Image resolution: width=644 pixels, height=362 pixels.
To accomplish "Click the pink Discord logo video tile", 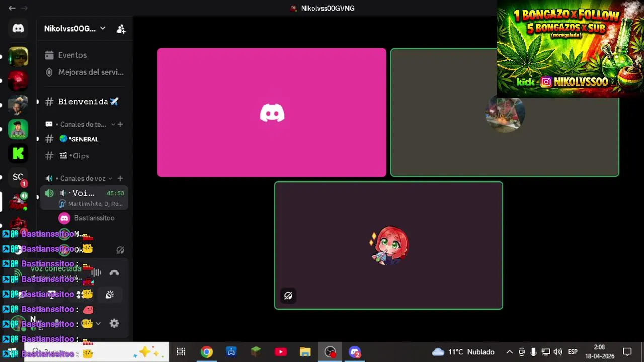I will (272, 113).
